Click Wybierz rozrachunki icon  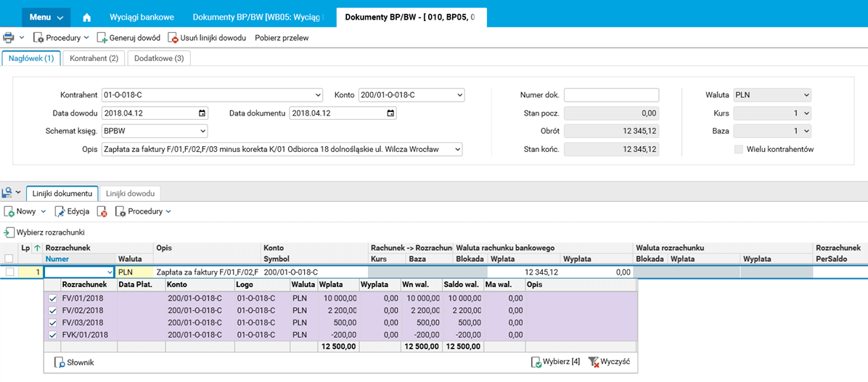coord(9,232)
